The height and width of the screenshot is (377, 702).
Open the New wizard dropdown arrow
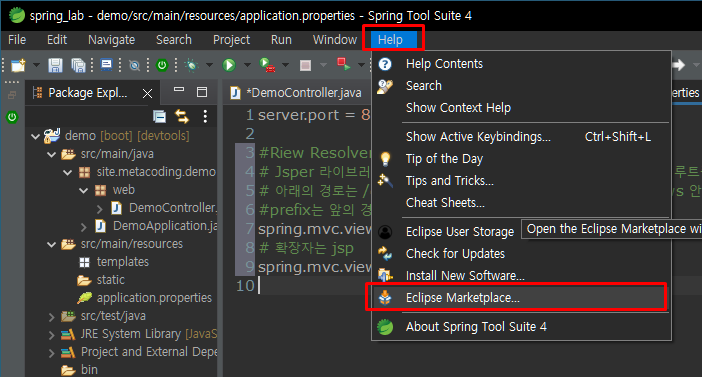pos(36,65)
